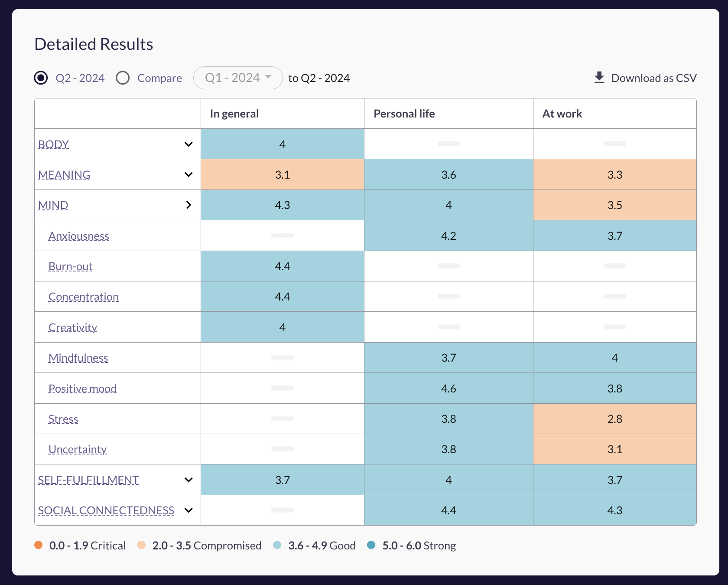Open the Q1 - 2024 period dropdown
The height and width of the screenshot is (585, 728).
(x=238, y=78)
